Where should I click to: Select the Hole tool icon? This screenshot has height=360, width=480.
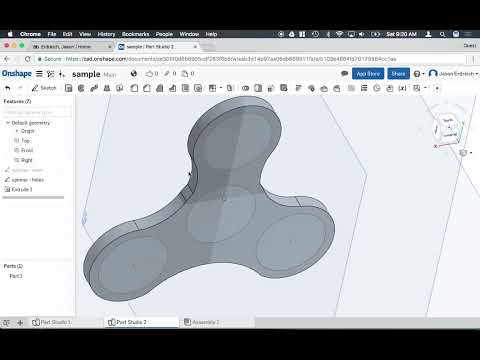(x=198, y=88)
